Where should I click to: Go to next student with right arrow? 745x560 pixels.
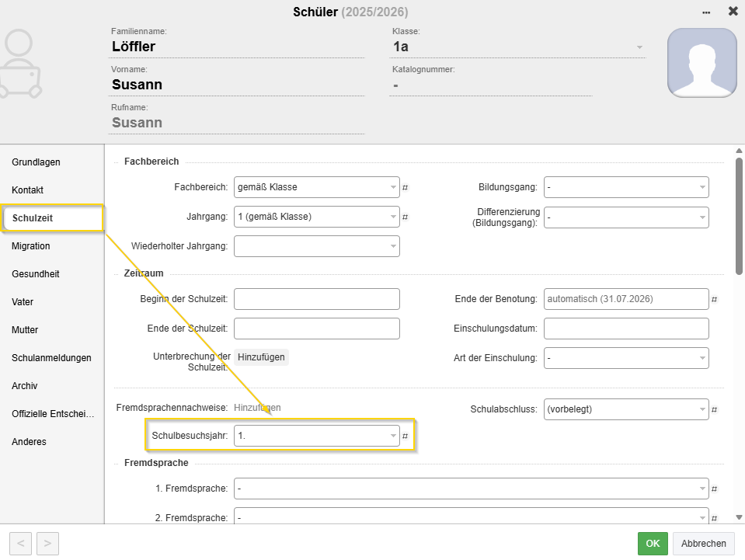click(47, 544)
